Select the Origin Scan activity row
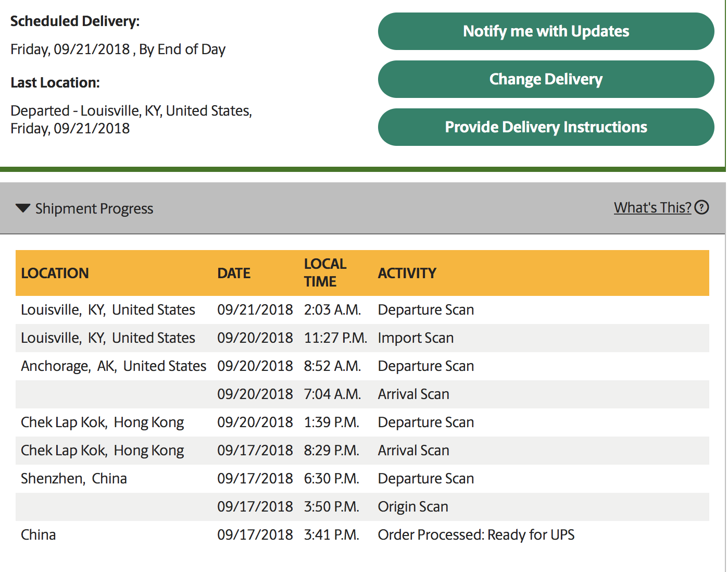This screenshot has width=728, height=572. (x=362, y=507)
